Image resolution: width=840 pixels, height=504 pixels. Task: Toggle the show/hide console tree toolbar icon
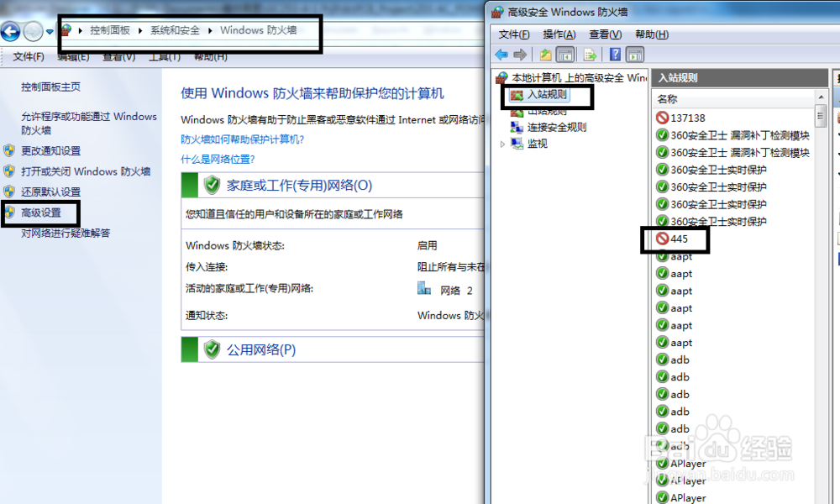(x=565, y=54)
